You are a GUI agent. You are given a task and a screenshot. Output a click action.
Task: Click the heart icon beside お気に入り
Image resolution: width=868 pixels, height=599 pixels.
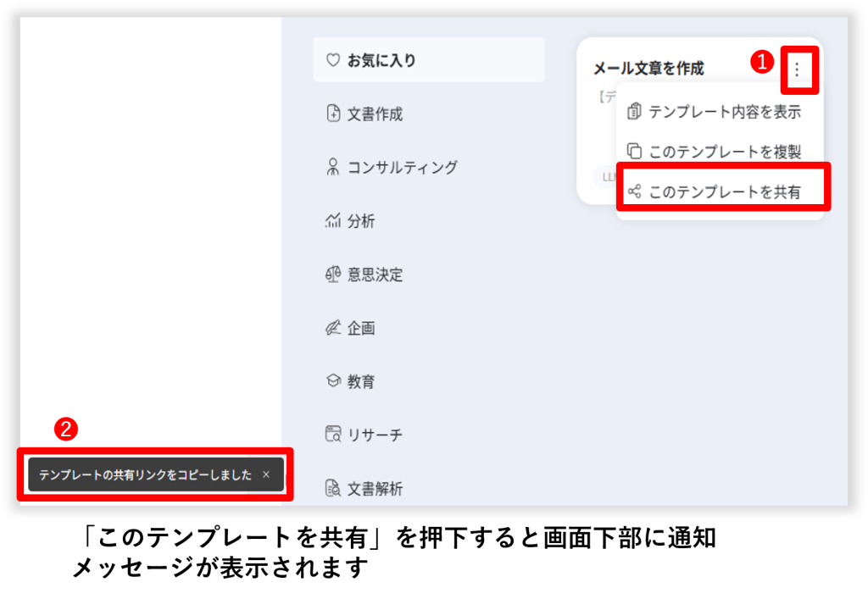(333, 60)
